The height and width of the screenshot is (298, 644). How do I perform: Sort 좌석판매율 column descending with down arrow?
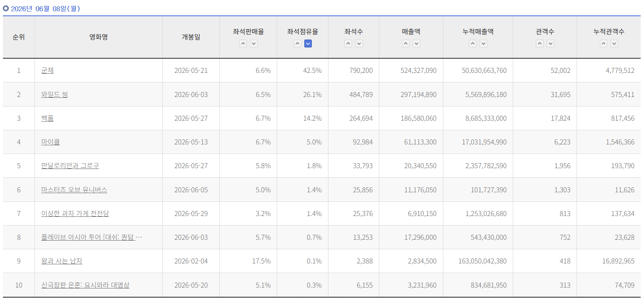(x=254, y=44)
